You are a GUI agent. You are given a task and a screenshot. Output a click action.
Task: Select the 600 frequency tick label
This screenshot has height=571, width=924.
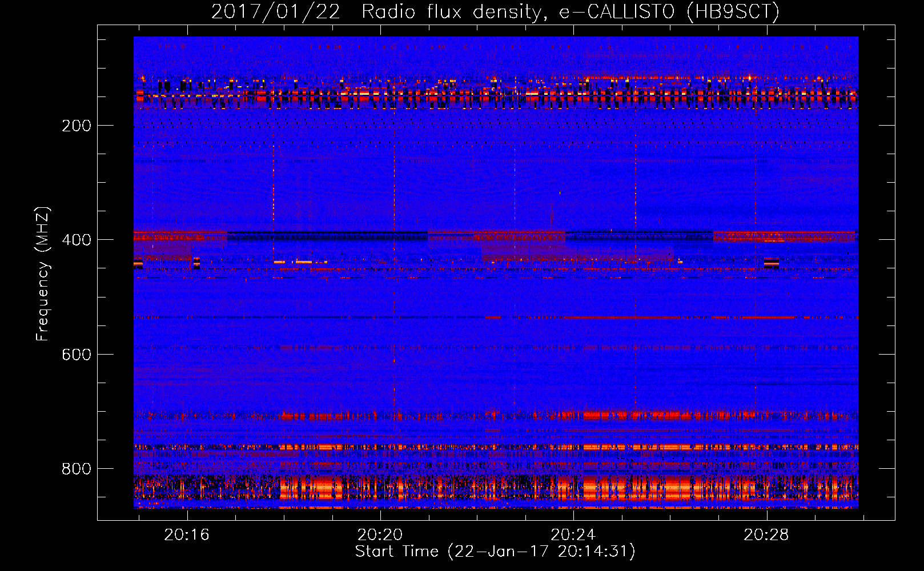[77, 355]
